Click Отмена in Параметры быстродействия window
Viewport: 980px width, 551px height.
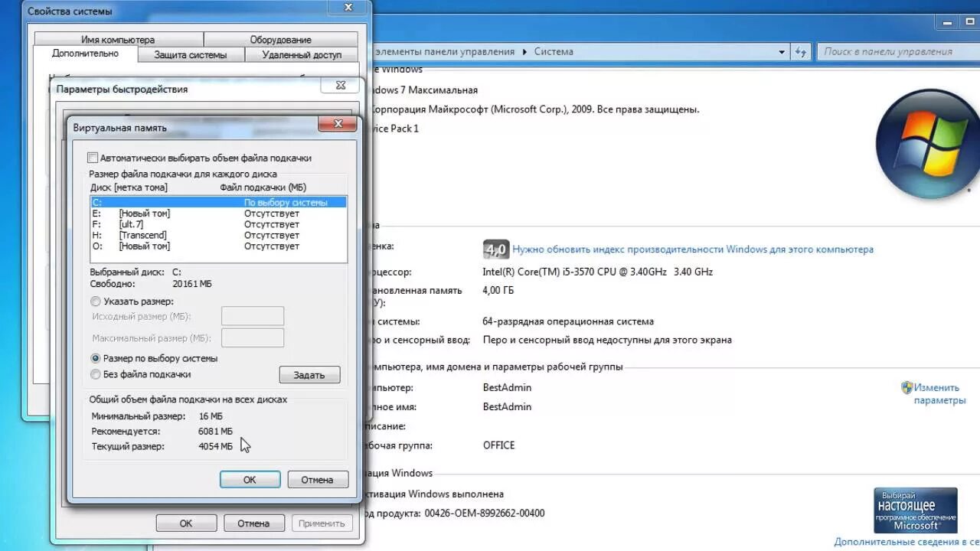[x=253, y=523]
